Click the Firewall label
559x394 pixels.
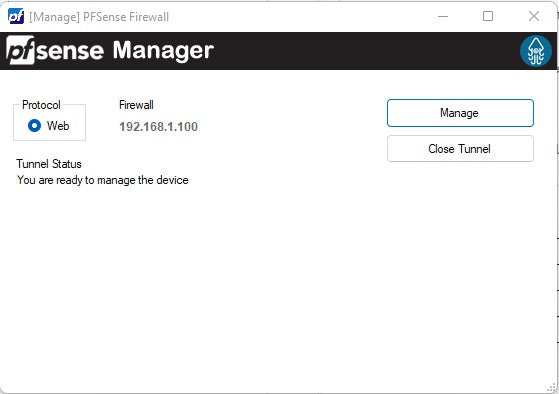[x=136, y=105]
